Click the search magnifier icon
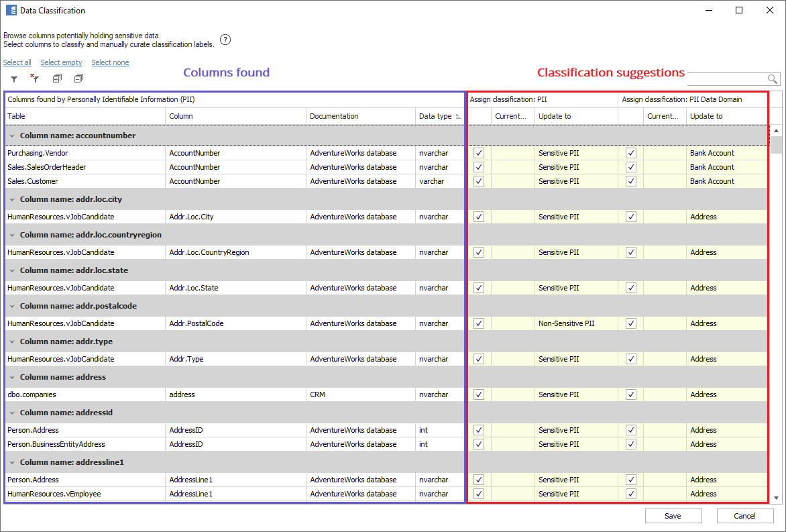Image resolution: width=786 pixels, height=532 pixels. point(773,79)
